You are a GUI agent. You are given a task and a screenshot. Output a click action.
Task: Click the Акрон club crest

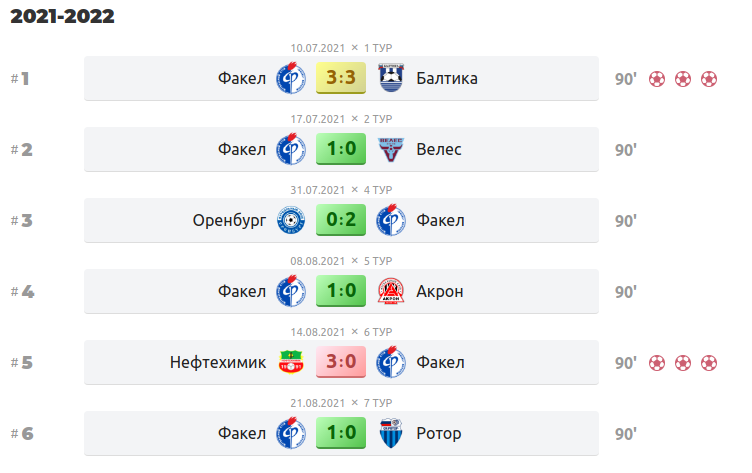pos(391,291)
